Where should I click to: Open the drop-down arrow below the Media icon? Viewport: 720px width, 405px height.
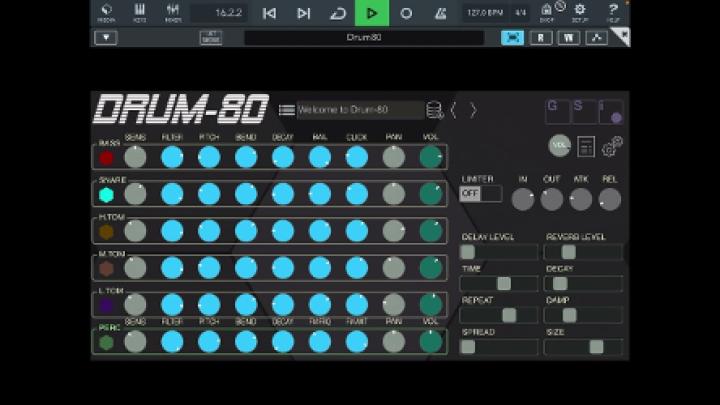[106, 38]
